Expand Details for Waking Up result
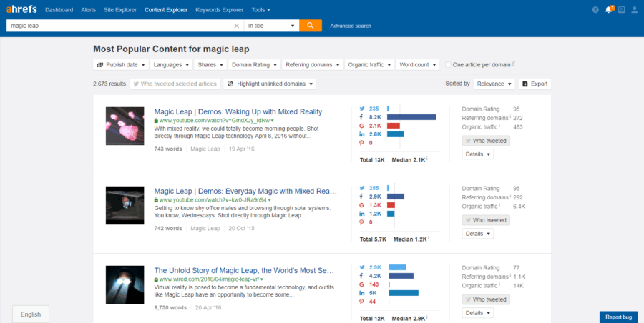The image size is (644, 323). 478,154
